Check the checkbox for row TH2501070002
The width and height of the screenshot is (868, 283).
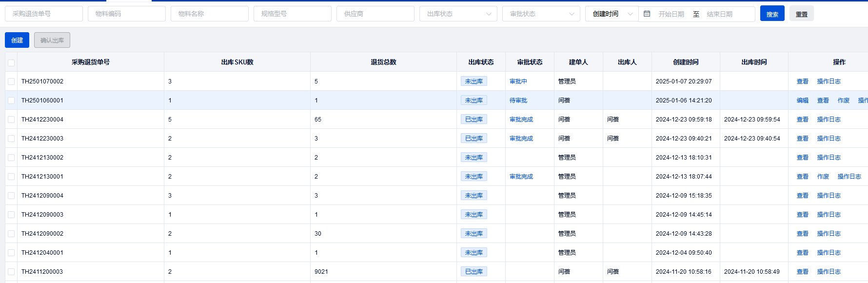pyautogui.click(x=11, y=81)
